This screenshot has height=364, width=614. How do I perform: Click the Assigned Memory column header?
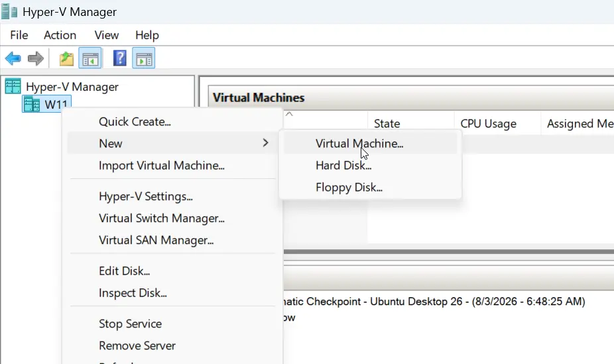click(x=578, y=123)
